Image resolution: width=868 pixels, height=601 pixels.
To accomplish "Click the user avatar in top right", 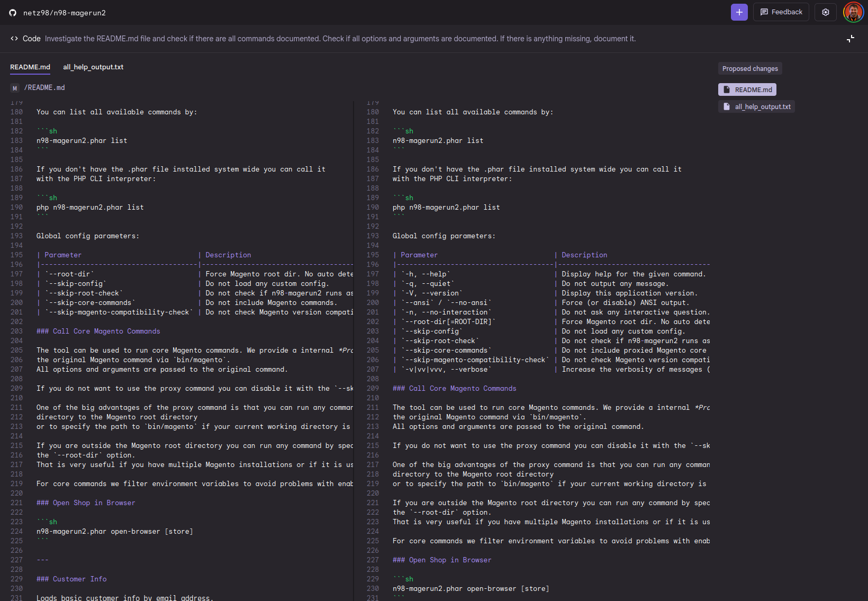I will [853, 12].
